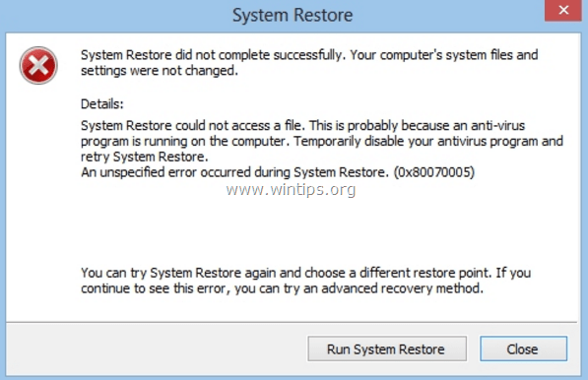Viewport: 588px width, 380px height.
Task: Close the dialog with the red X button
Action: pos(562,10)
